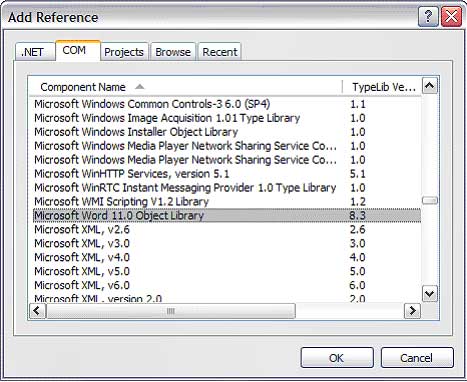
Task: Click the Cancel button
Action: 417,358
